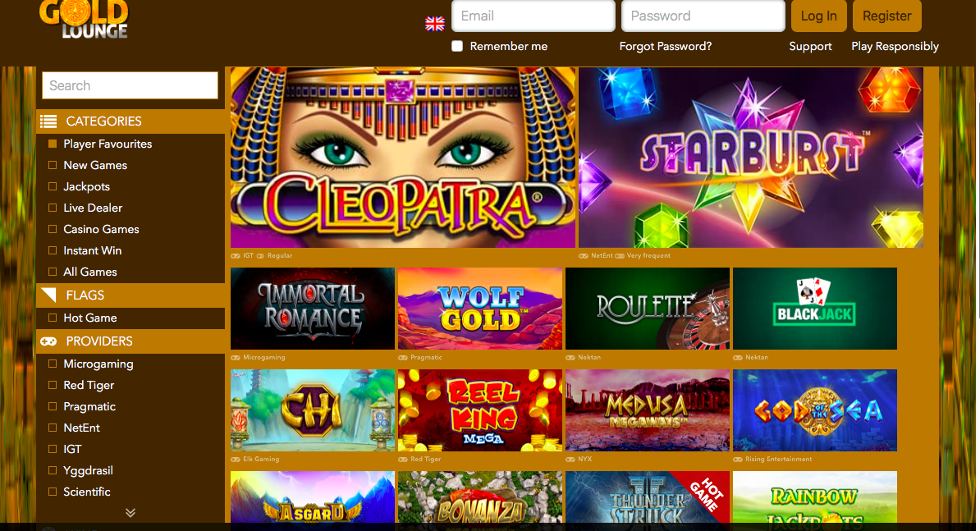Image resolution: width=980 pixels, height=531 pixels.
Task: Click the Log In button
Action: [819, 16]
